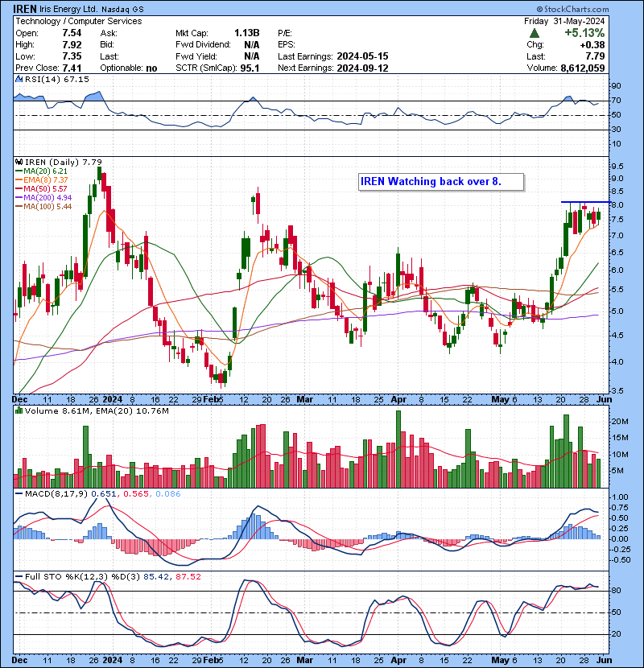
Task: Click the %D value 87.52 in stochastic legend
Action: (x=188, y=576)
